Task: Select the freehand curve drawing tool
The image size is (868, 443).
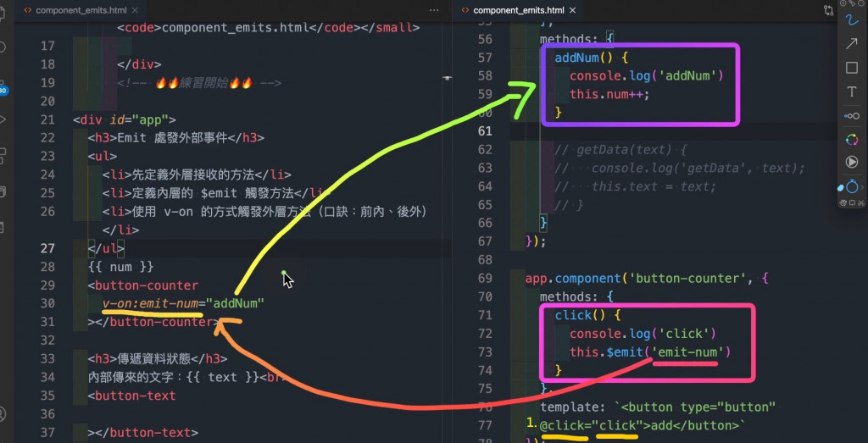Action: [x=851, y=20]
